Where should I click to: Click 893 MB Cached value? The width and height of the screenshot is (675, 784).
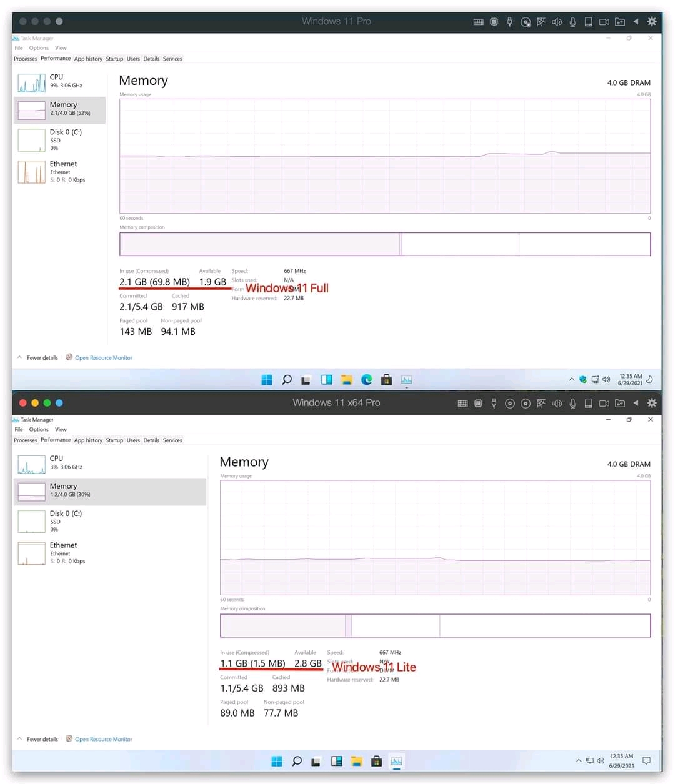tap(289, 688)
